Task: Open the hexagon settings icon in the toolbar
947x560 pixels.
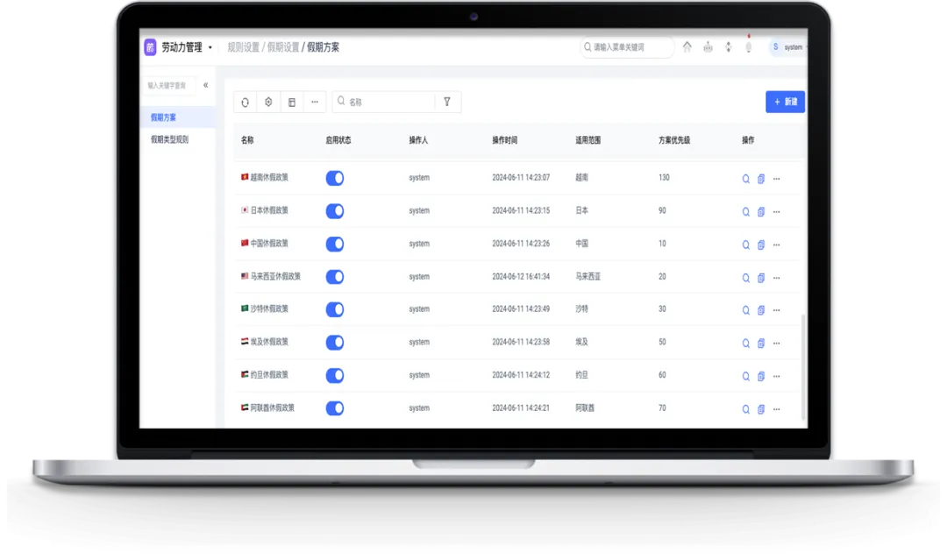Action: point(268,103)
